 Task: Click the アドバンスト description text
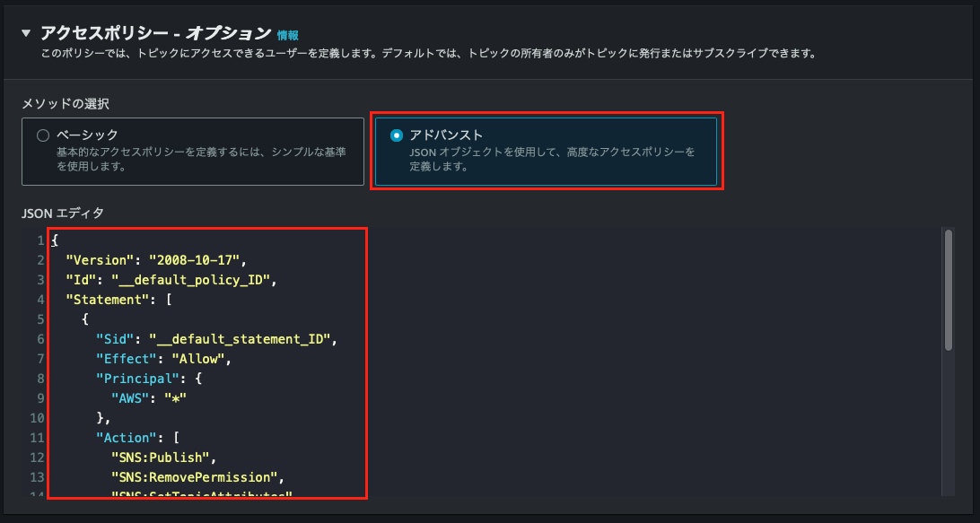[552, 160]
